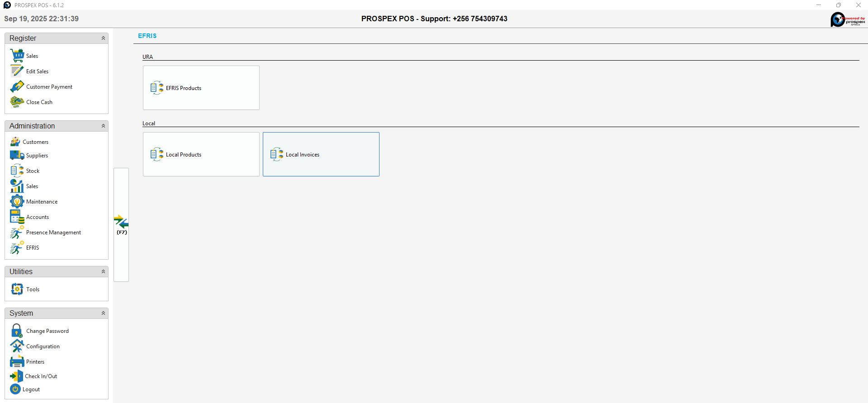Click the shopping cart Sales icon
The image size is (868, 403).
tap(17, 56)
